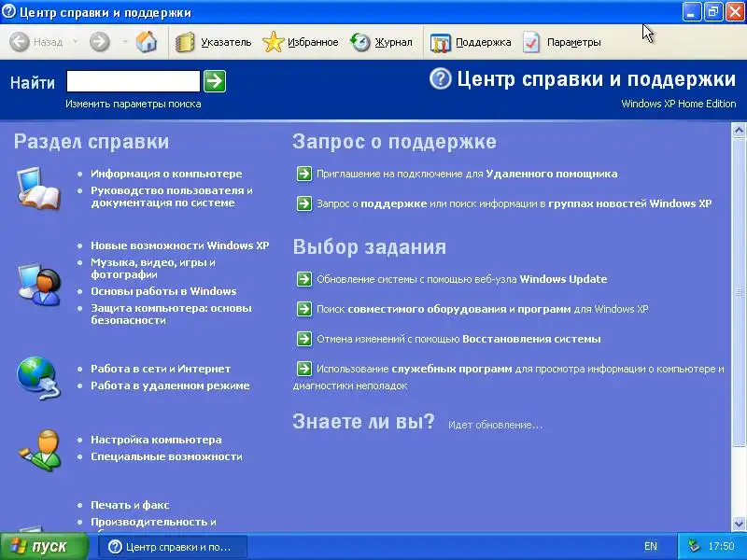Screen dimensions: 747x560
Task: Click arrow icon beside Восстановления системы
Action: [x=304, y=339]
